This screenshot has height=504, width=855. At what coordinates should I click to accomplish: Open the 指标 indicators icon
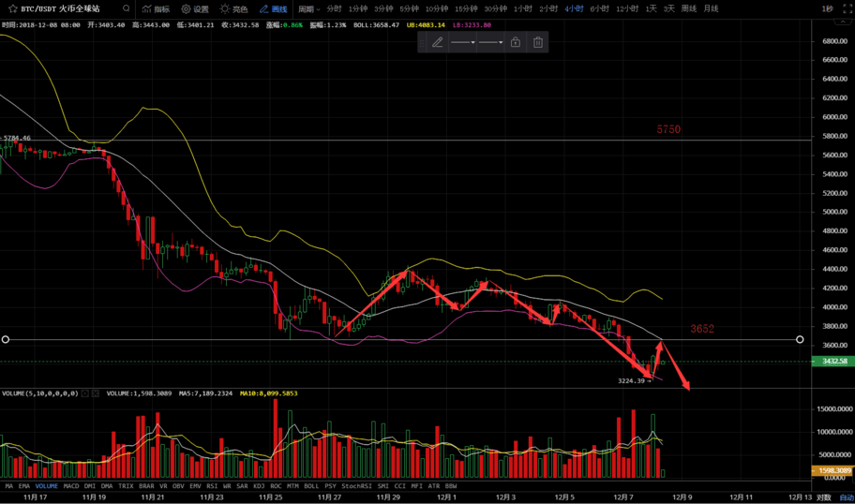(156, 8)
